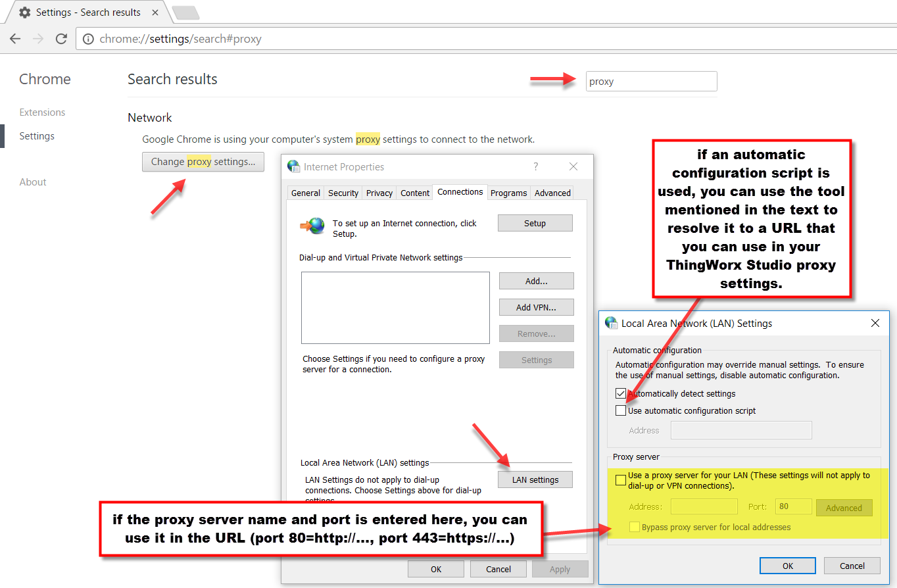Open Extensions in the Chrome sidebar

coord(42,112)
